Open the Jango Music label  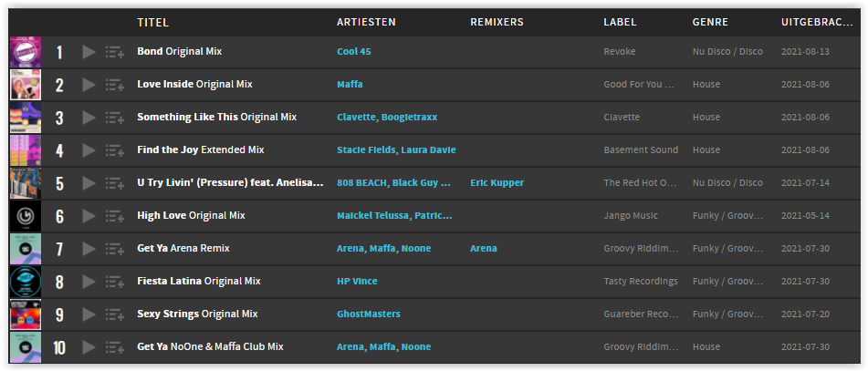pyautogui.click(x=631, y=216)
